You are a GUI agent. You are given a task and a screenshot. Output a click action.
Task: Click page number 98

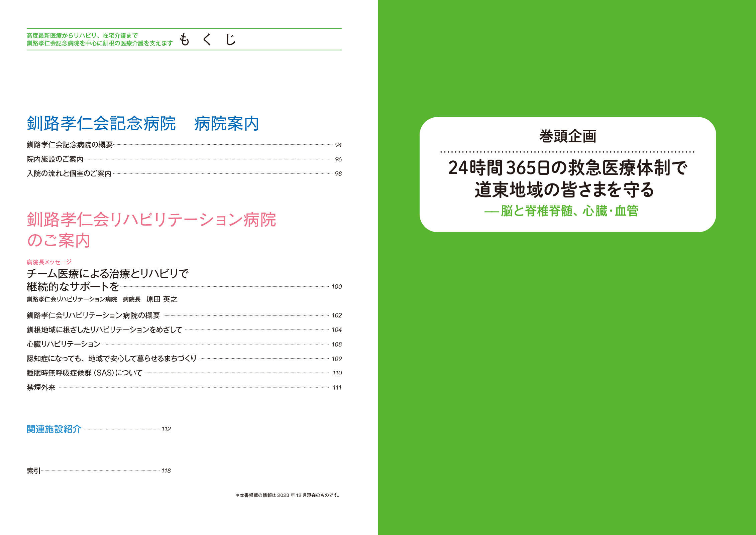pyautogui.click(x=338, y=174)
